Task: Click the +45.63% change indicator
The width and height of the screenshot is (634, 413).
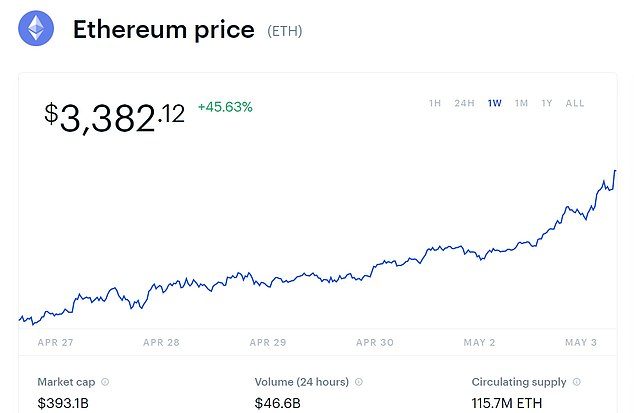Action: [x=225, y=106]
